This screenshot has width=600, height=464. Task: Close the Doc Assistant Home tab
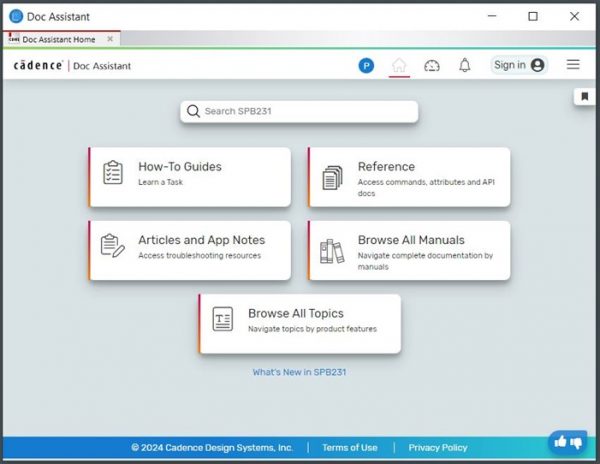[110, 39]
